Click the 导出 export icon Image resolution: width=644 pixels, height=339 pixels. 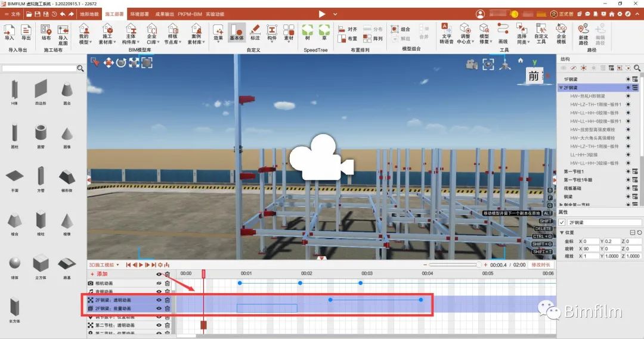[26, 32]
